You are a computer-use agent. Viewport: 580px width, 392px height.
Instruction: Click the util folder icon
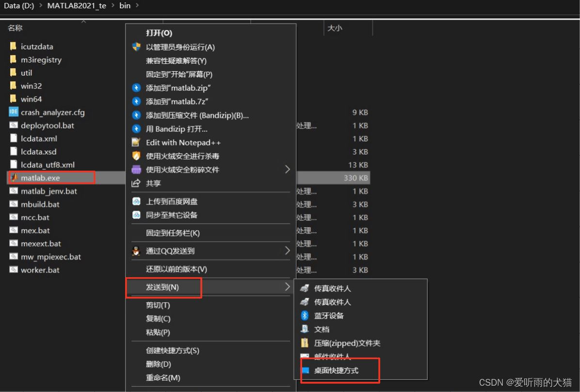(13, 72)
